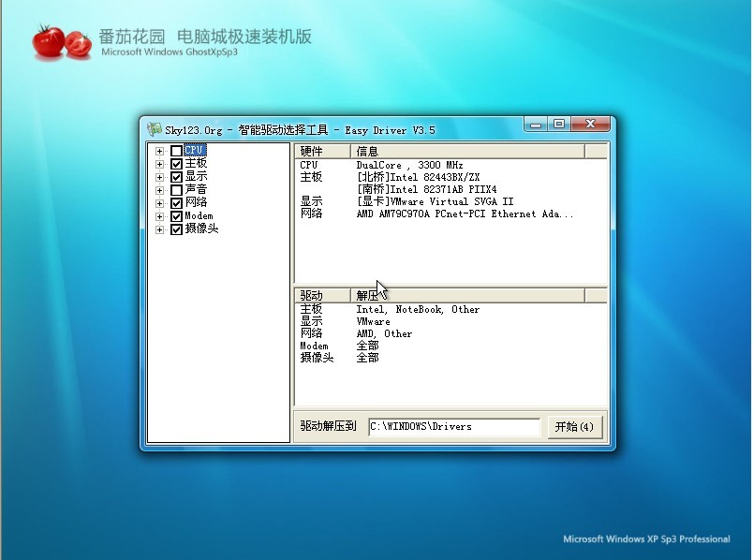Image resolution: width=753 pixels, height=560 pixels.
Task: Select the VMware Virtual SVGA II row
Action: 450,201
